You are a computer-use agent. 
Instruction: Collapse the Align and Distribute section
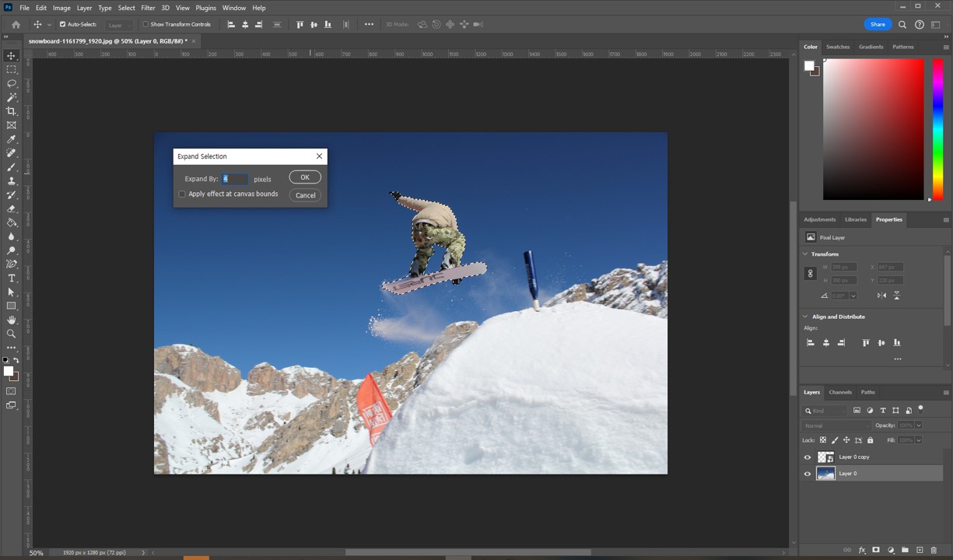pyautogui.click(x=805, y=317)
